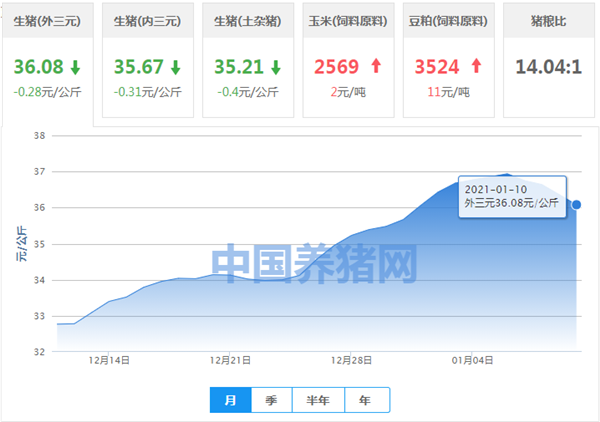Click the 12月14日 axis label
The image size is (600, 422).
pyautogui.click(x=109, y=360)
